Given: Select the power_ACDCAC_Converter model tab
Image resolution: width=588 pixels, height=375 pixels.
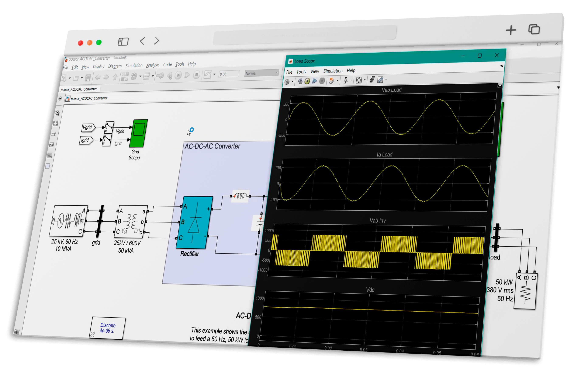Looking at the screenshot, I should click(x=79, y=89).
